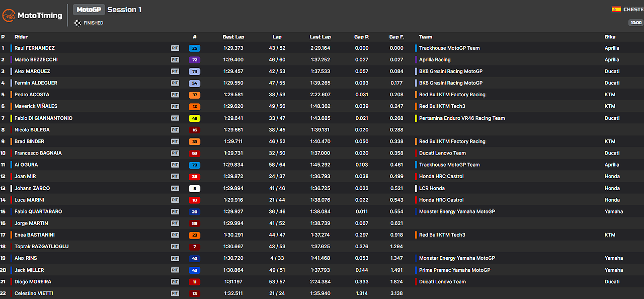
Task: Click rider name Alex Marquez
Action: point(32,71)
